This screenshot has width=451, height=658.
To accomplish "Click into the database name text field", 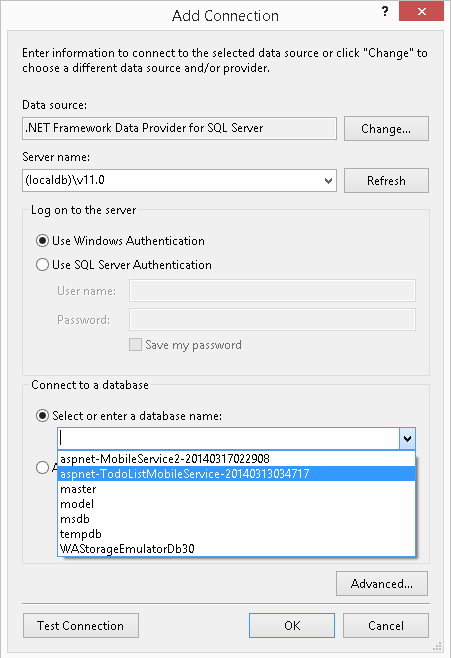I will [x=229, y=439].
